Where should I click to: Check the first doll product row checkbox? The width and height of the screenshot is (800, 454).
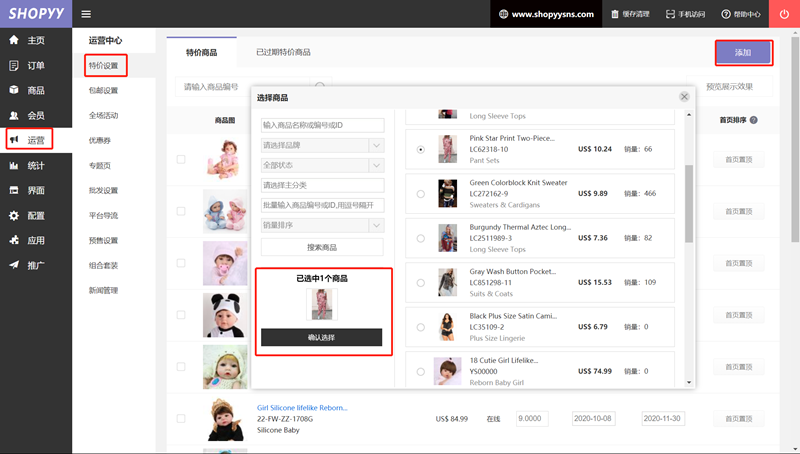[x=181, y=159]
